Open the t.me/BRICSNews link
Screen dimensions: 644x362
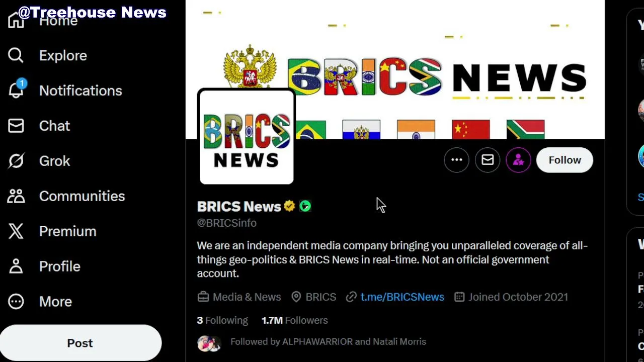402,297
